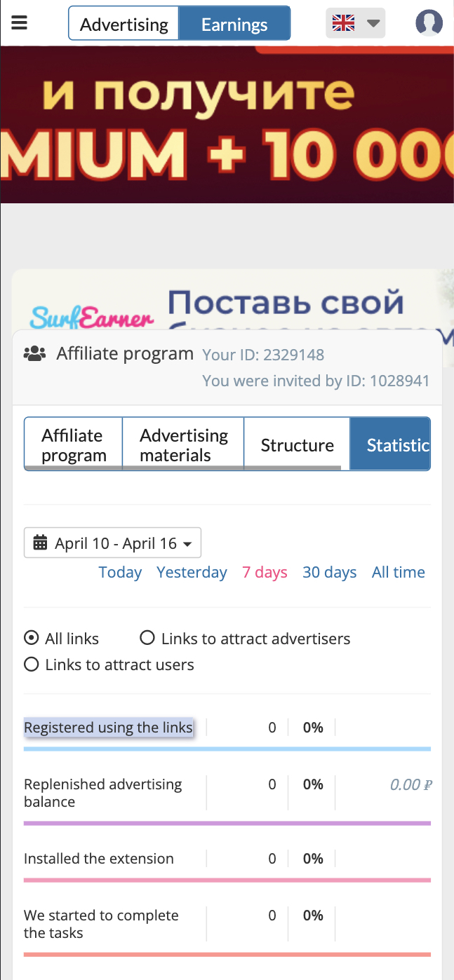454x980 pixels.
Task: Open the hamburger menu icon
Action: [19, 22]
